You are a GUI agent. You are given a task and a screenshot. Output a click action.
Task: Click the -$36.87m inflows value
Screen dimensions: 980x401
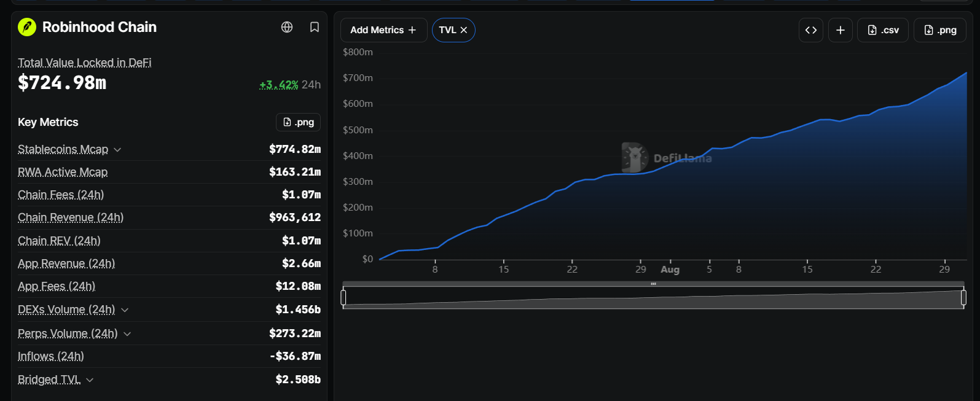295,356
